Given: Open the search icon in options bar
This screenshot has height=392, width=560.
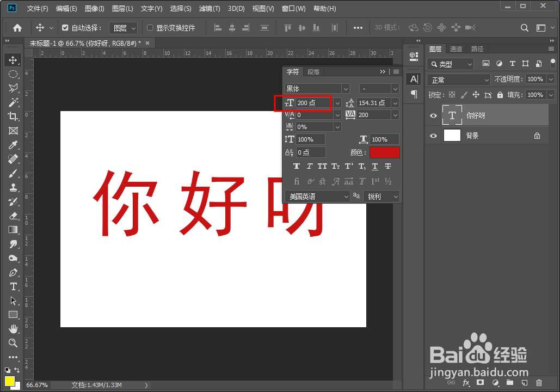Looking at the screenshot, I should pos(524,28).
